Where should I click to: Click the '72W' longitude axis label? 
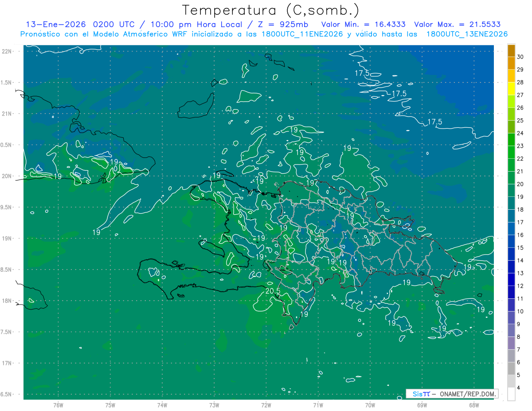pyautogui.click(x=266, y=405)
